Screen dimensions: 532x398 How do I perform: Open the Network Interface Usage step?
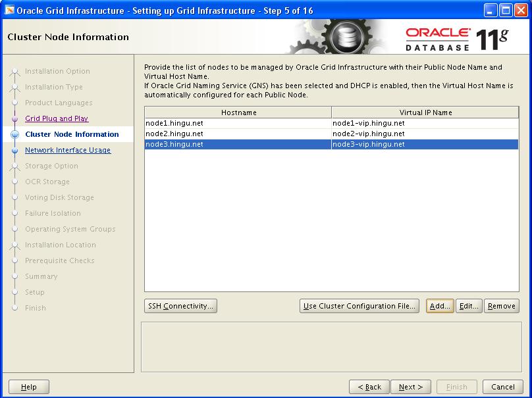[68, 150]
